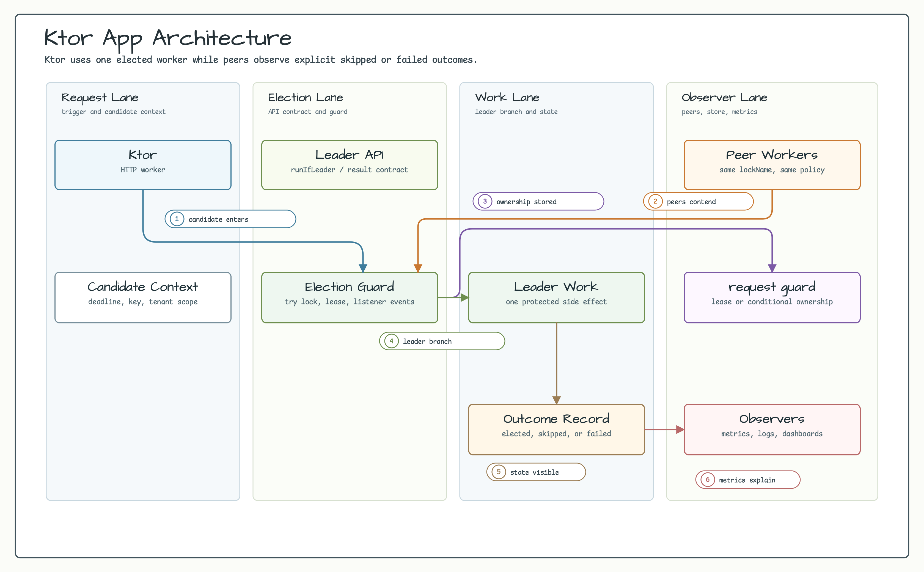The image size is (924, 572).
Task: Click step 5 circle, state visible
Action: (x=499, y=472)
